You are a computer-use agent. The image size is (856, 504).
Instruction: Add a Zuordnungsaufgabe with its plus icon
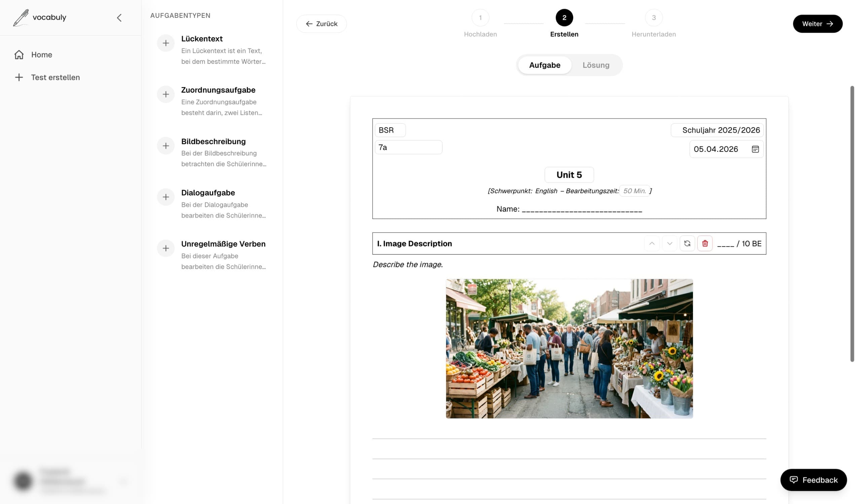[165, 94]
